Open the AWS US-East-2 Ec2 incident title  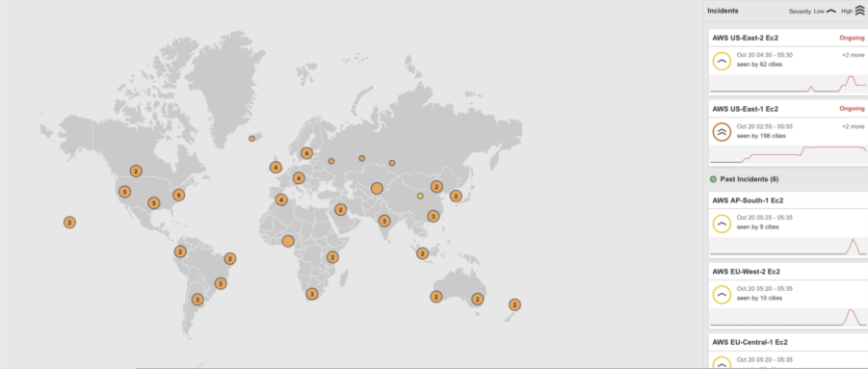pos(746,38)
